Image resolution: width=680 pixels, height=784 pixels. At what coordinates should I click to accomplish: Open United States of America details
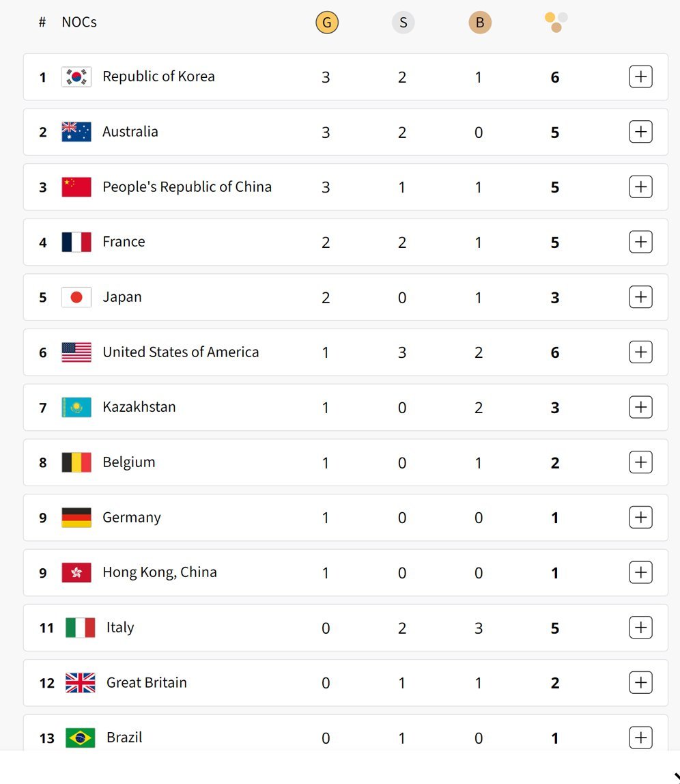pyautogui.click(x=640, y=352)
